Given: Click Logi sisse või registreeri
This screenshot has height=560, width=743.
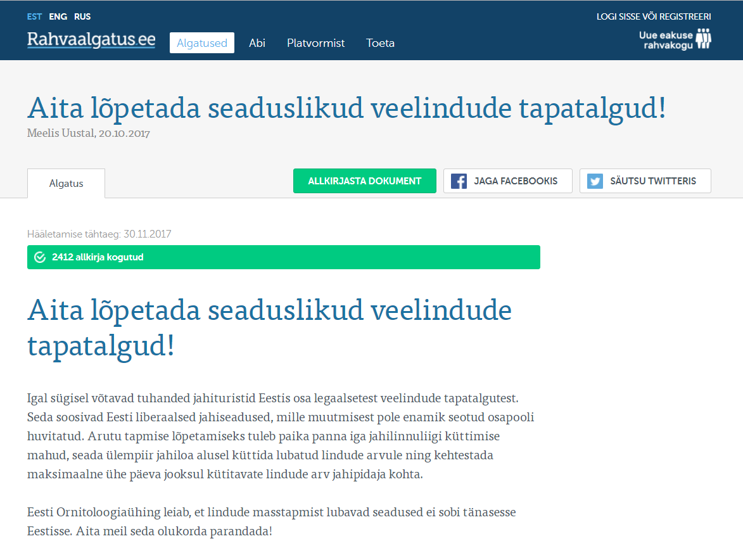Looking at the screenshot, I should [x=654, y=16].
